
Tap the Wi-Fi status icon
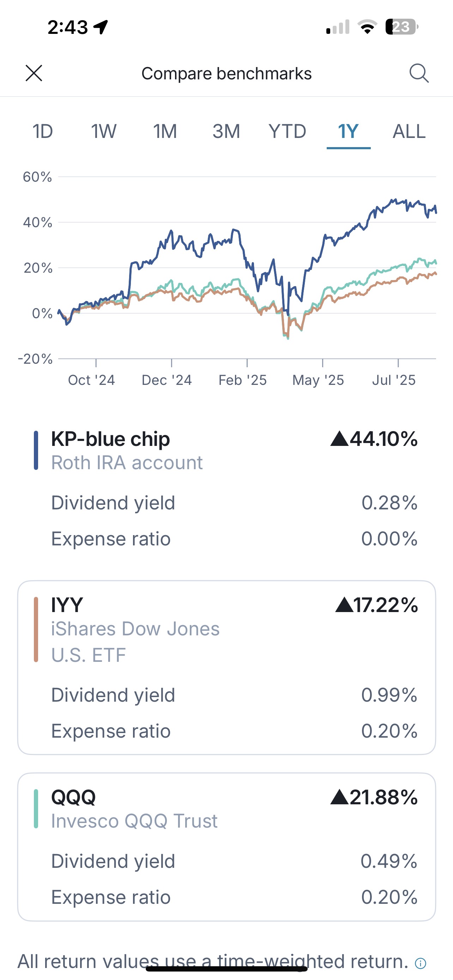(x=367, y=27)
